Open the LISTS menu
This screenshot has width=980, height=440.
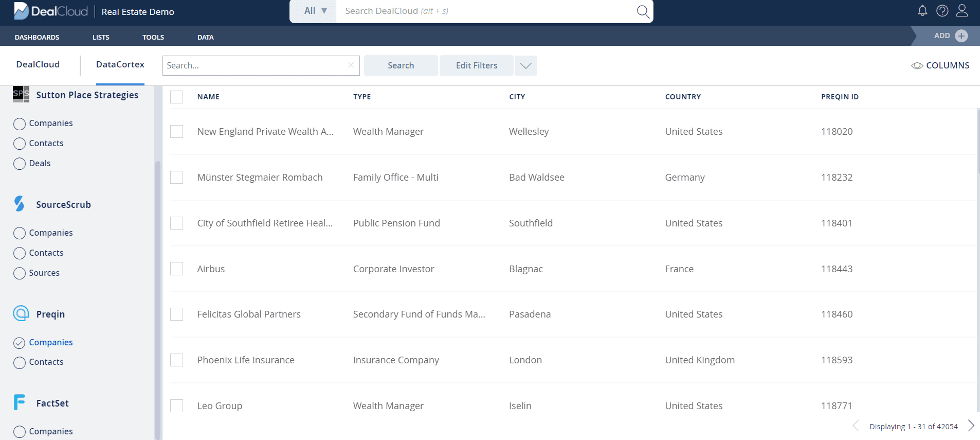(101, 37)
